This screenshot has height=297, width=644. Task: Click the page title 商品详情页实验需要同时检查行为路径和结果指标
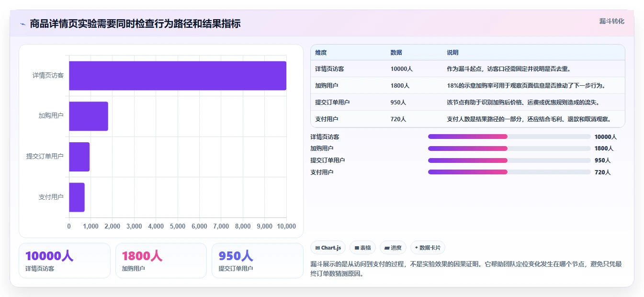135,23
